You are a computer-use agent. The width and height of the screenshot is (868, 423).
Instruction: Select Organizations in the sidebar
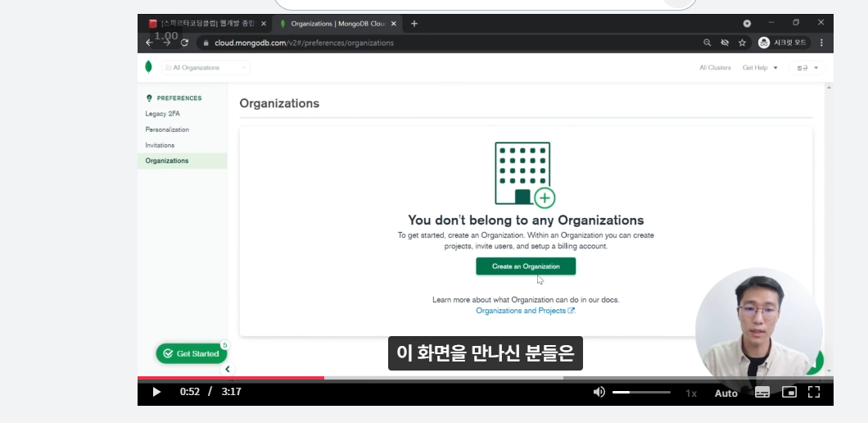tap(182, 161)
